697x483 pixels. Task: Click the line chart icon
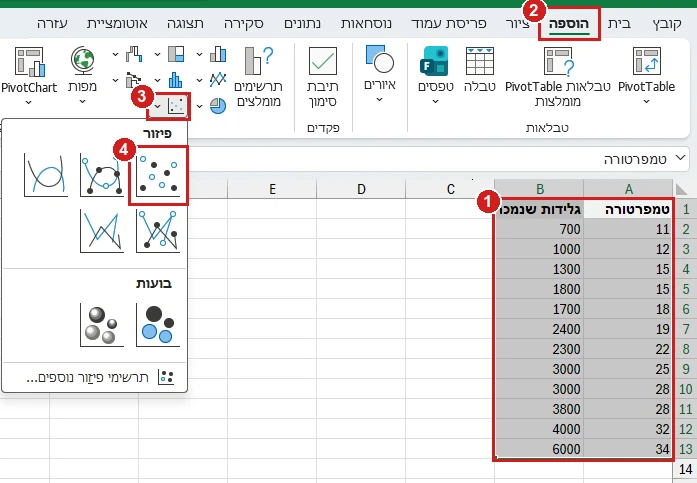[218, 80]
